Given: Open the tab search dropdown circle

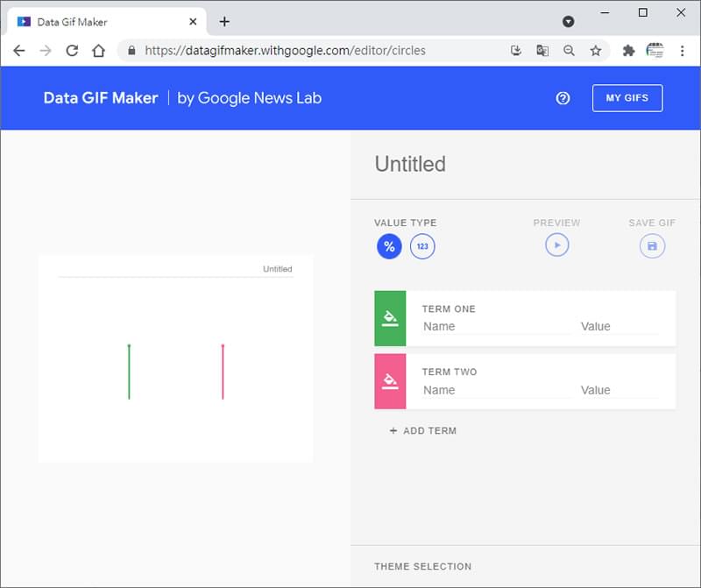Looking at the screenshot, I should (568, 21).
